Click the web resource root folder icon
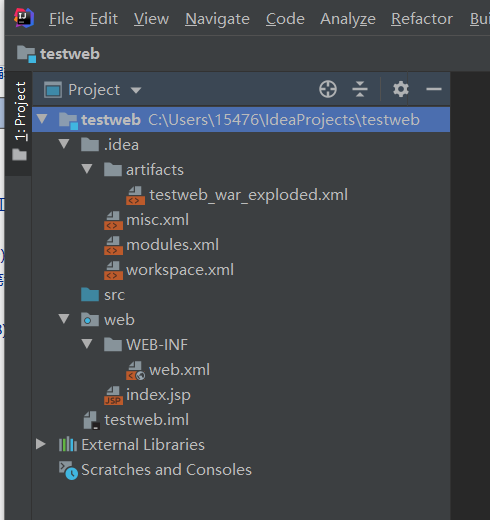The width and height of the screenshot is (490, 520). tap(90, 319)
